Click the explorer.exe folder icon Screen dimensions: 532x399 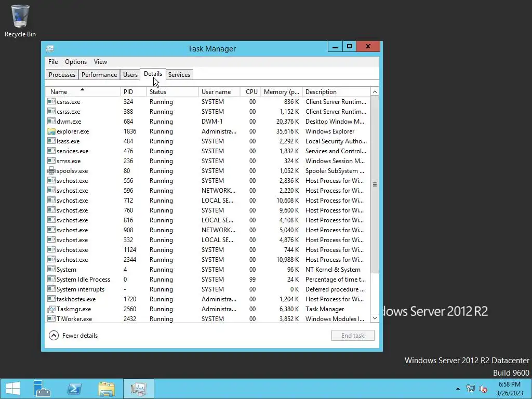tap(51, 131)
